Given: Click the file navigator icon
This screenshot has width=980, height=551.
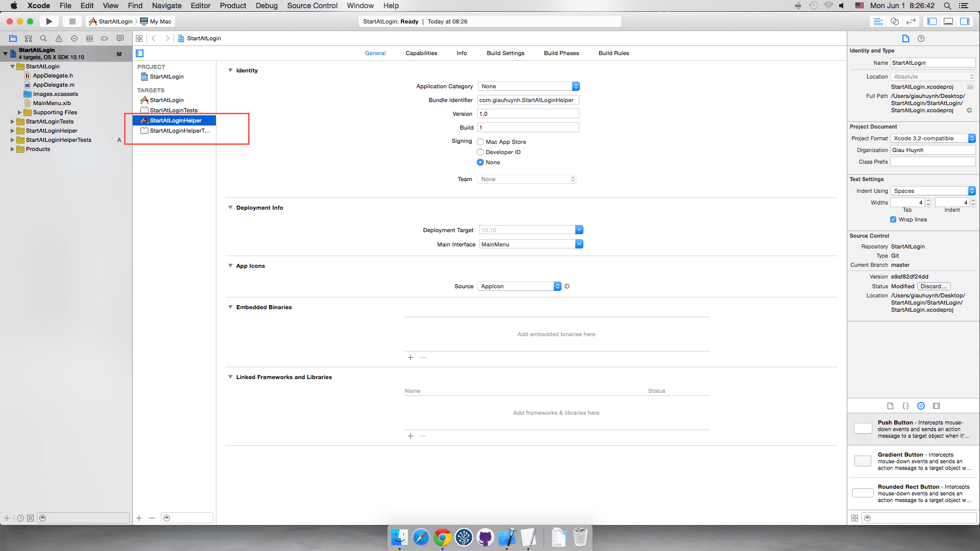Looking at the screenshot, I should (12, 38).
